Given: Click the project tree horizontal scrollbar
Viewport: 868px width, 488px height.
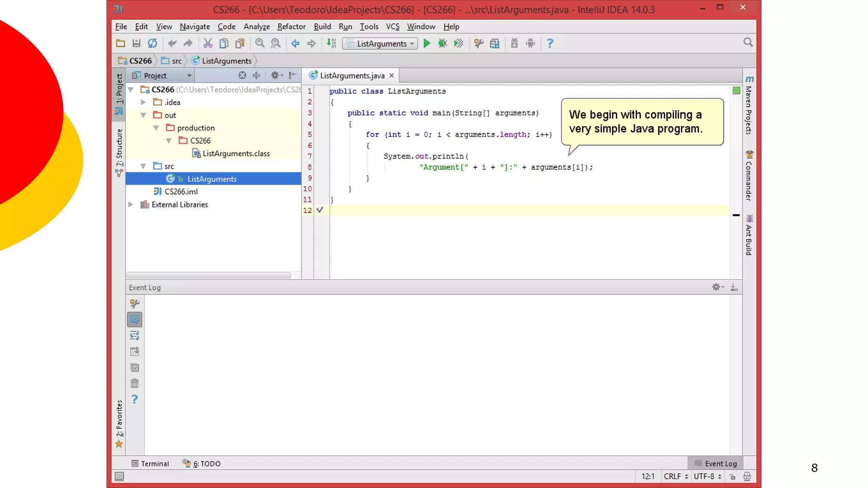Looking at the screenshot, I should pyautogui.click(x=209, y=275).
